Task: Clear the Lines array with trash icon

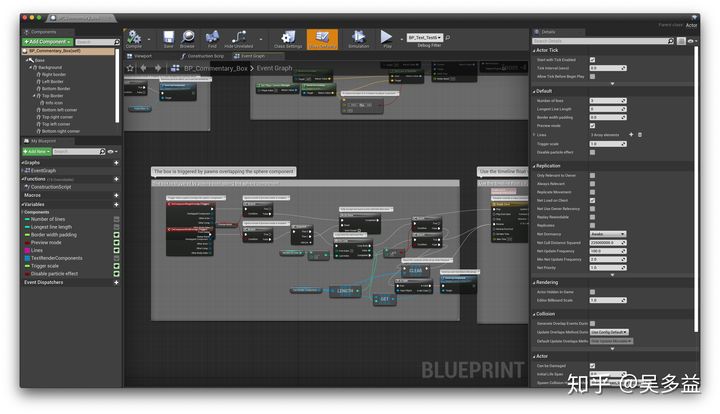Action: point(640,134)
